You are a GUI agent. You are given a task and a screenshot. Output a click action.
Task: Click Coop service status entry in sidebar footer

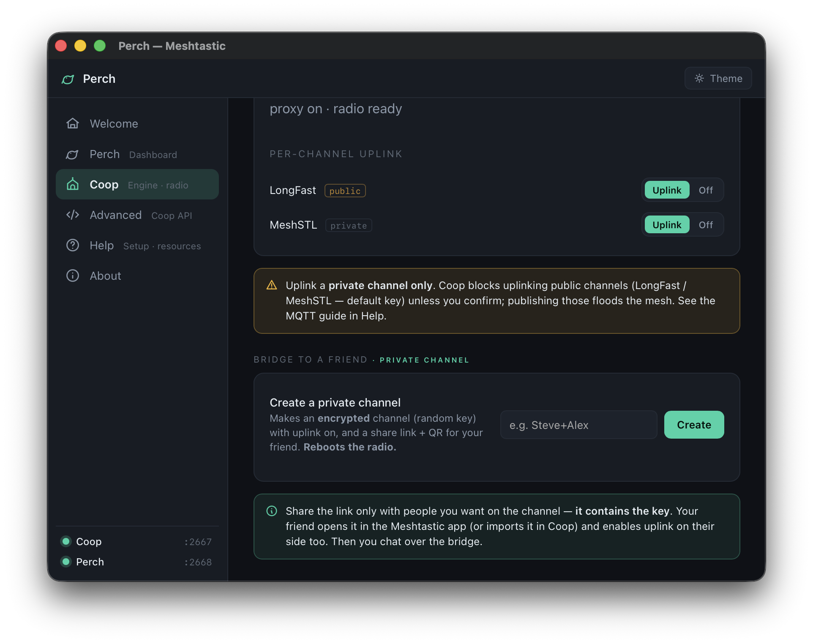pyautogui.click(x=136, y=541)
